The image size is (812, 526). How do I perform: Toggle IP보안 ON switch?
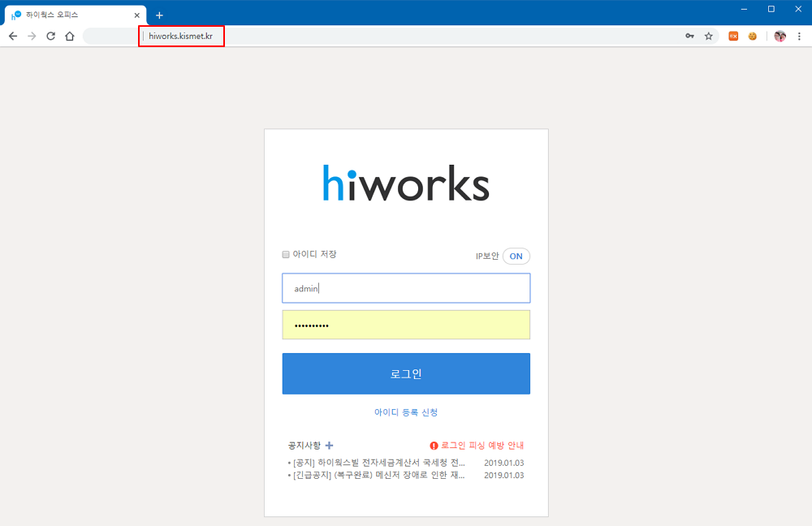point(516,257)
